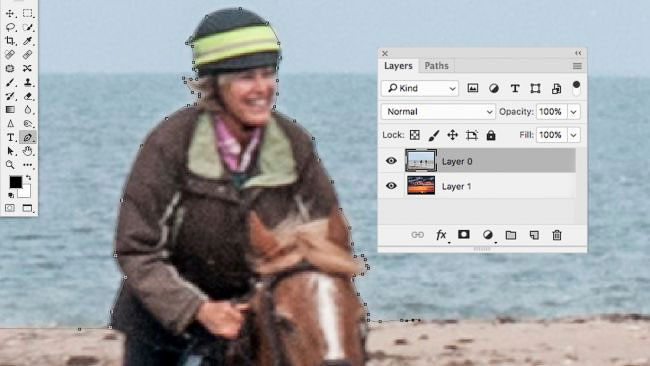
Task: Select the Patch tool
Action: (10, 68)
